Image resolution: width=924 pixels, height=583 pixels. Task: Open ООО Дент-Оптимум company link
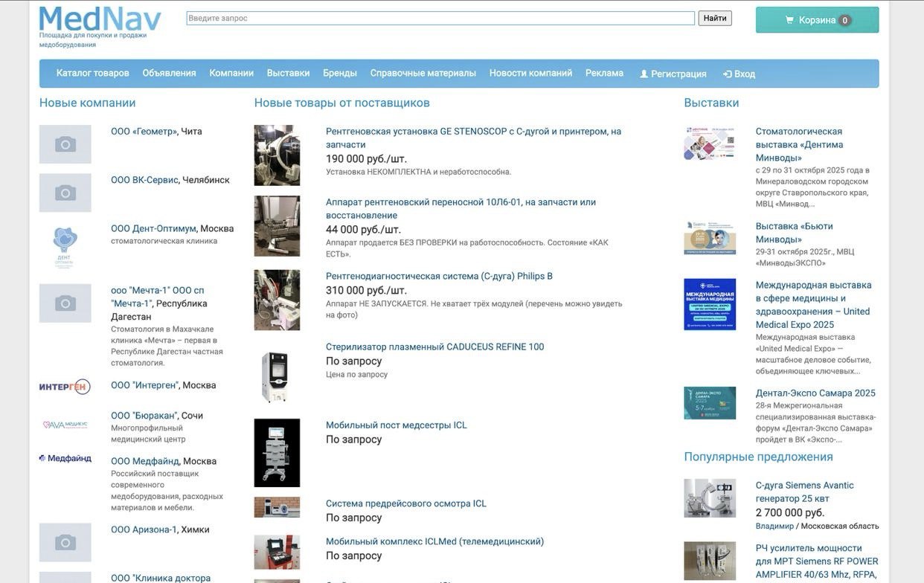tap(153, 228)
